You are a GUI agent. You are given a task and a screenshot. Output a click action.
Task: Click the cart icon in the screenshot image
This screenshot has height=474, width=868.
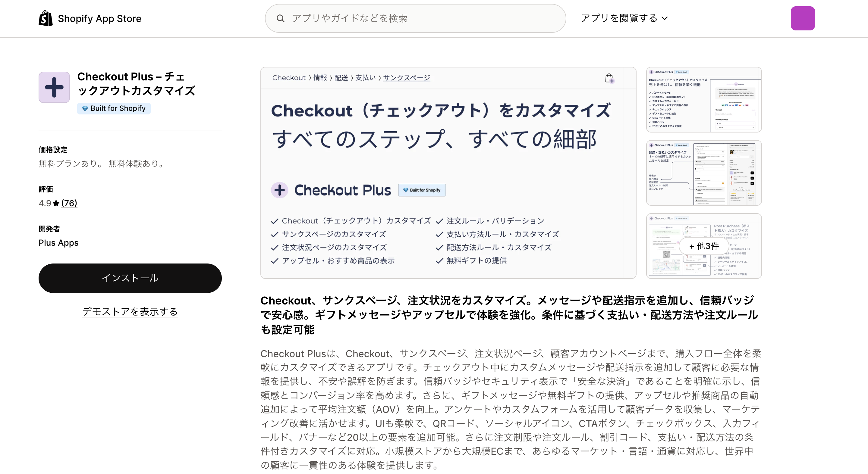(x=609, y=78)
